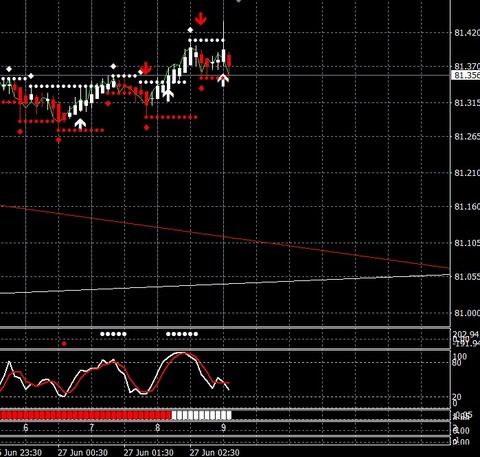480x457 pixels.
Task: Select the ascending grey trend line
Action: click(225, 284)
